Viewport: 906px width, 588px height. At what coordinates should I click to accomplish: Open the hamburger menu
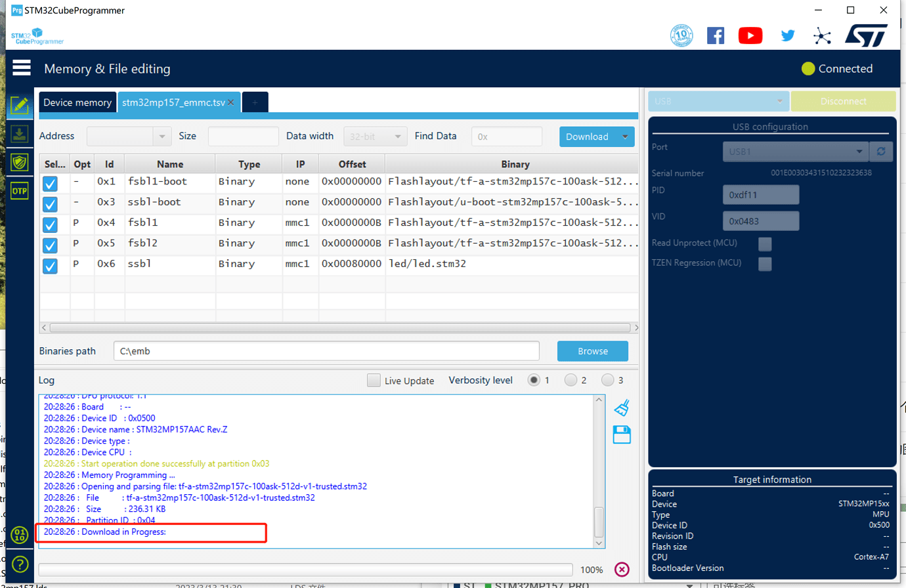pos(22,68)
